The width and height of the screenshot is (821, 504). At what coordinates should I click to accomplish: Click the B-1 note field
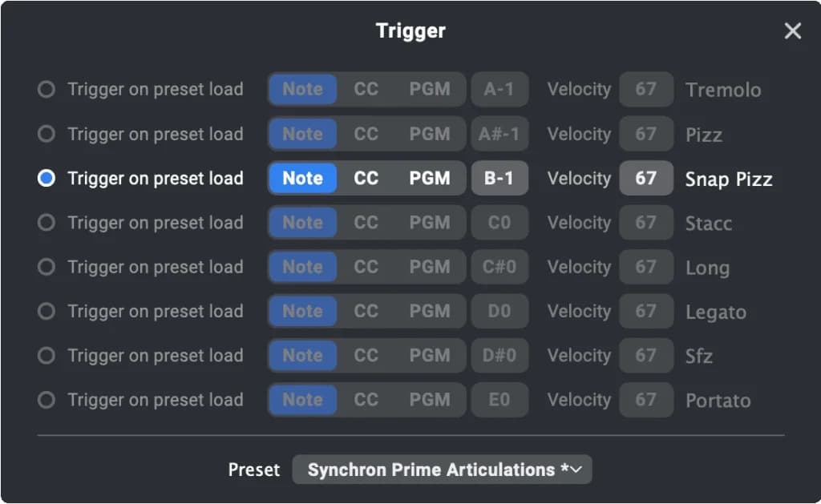coord(499,179)
